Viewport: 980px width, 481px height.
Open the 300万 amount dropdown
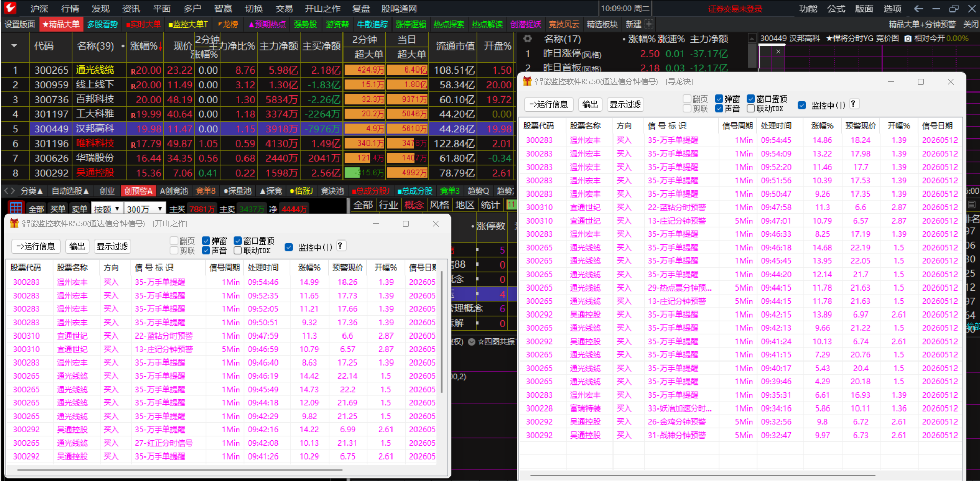[145, 209]
